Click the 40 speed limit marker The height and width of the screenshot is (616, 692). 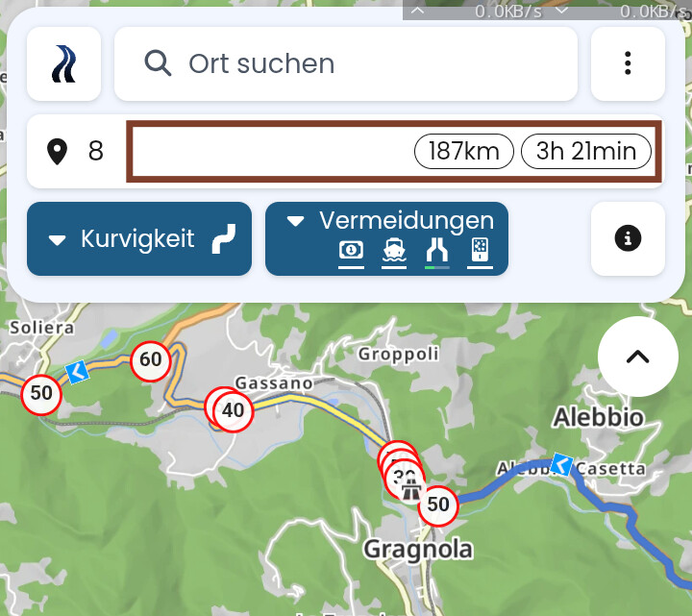click(x=233, y=410)
